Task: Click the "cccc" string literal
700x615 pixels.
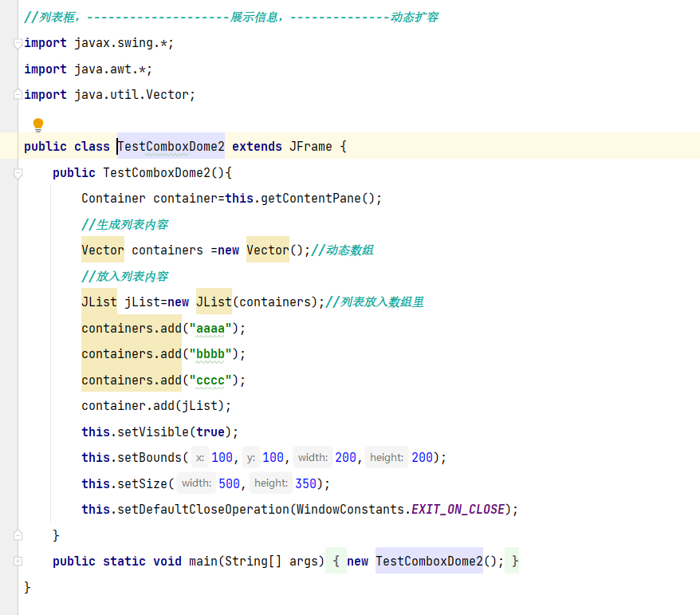Action: coord(210,380)
